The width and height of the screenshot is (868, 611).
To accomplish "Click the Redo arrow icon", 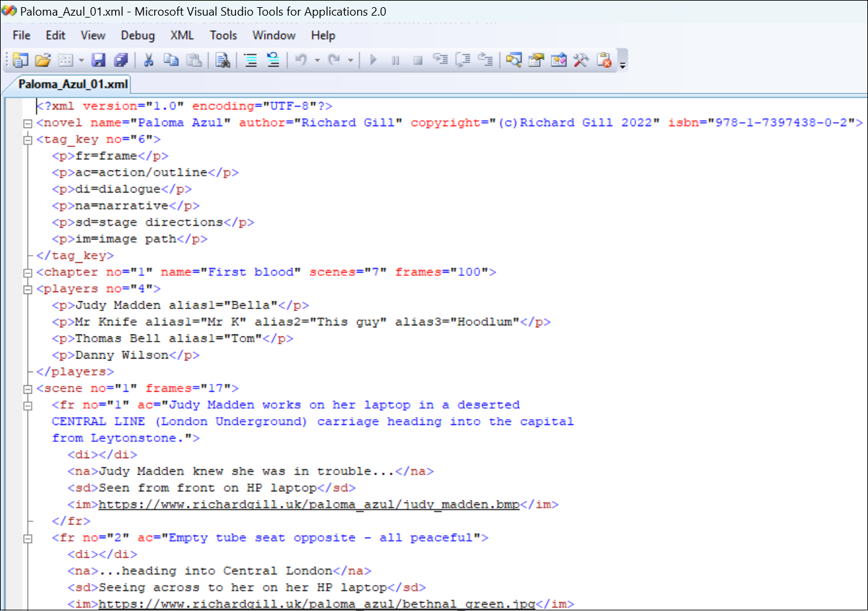I will [x=334, y=60].
